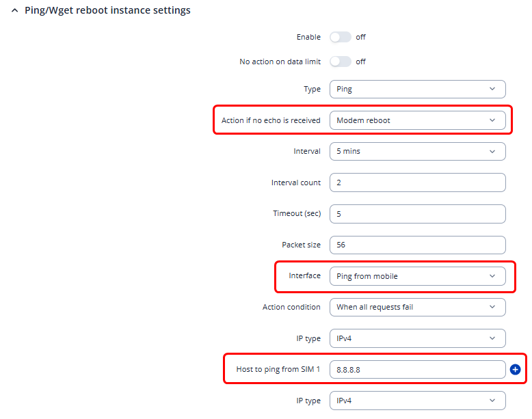Click the chevron arrow in Ping from mobile selector
Screen dimensions: 532x419
pos(492,276)
